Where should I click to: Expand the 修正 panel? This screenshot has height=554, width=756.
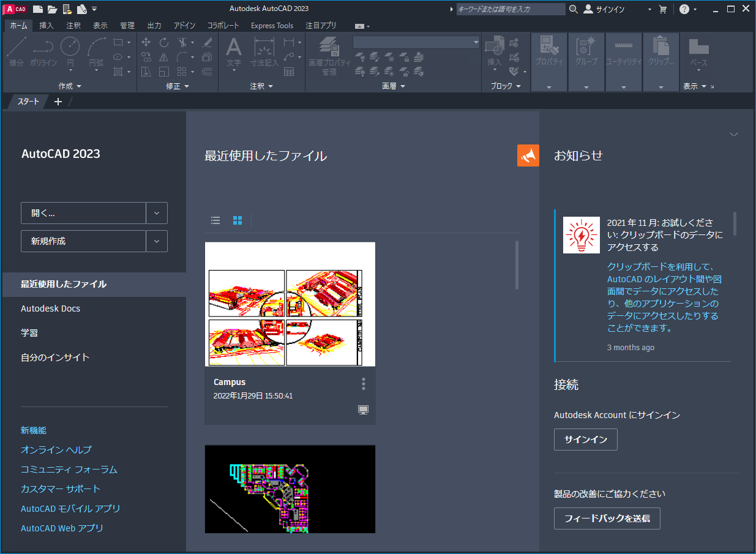(178, 86)
